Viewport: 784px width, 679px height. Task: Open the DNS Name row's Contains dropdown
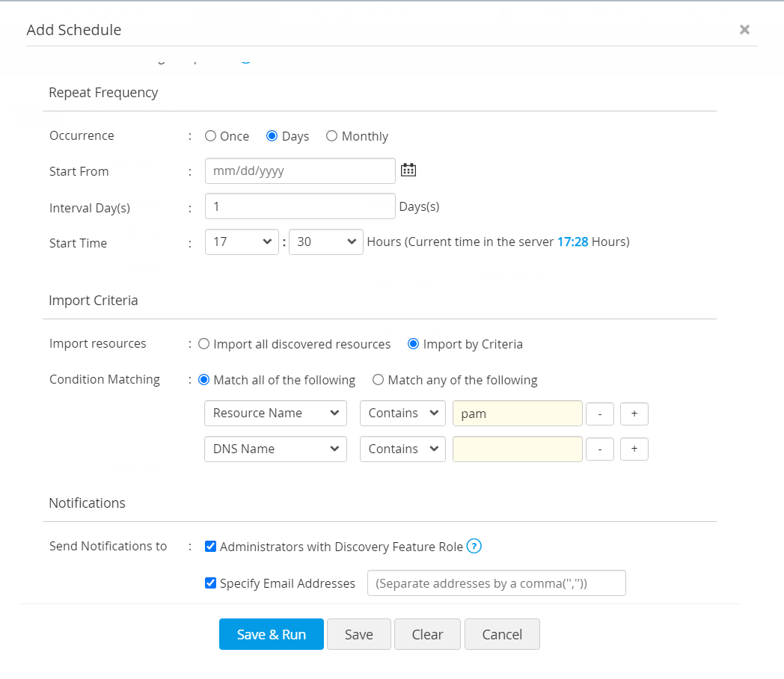tap(402, 449)
